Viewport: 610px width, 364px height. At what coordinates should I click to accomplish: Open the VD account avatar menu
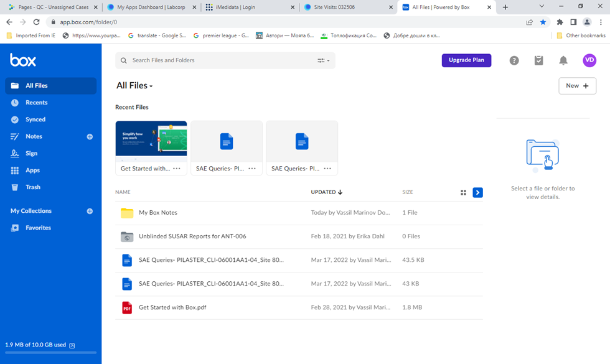(589, 60)
